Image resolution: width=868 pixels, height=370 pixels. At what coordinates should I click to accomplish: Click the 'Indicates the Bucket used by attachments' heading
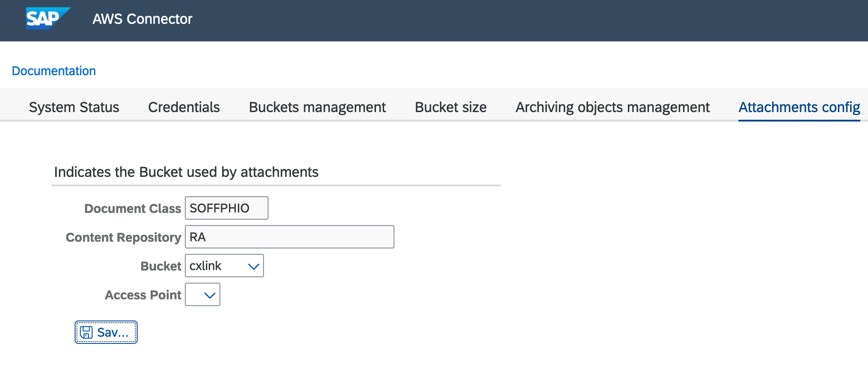pyautogui.click(x=186, y=172)
